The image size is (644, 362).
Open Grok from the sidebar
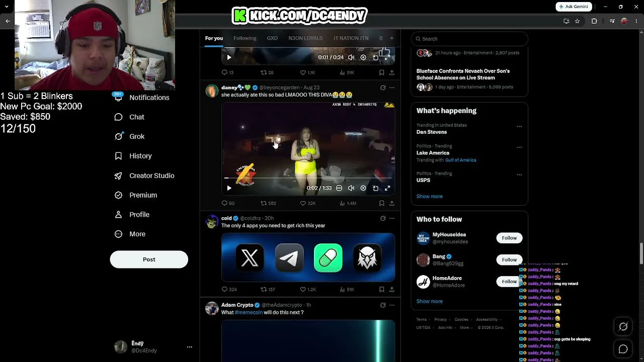[x=130, y=136]
